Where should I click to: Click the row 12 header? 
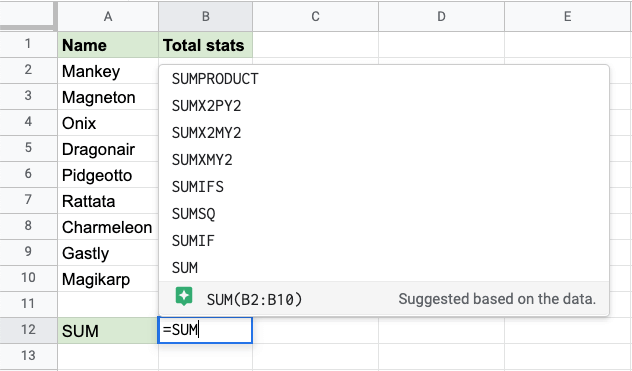[x=28, y=330]
